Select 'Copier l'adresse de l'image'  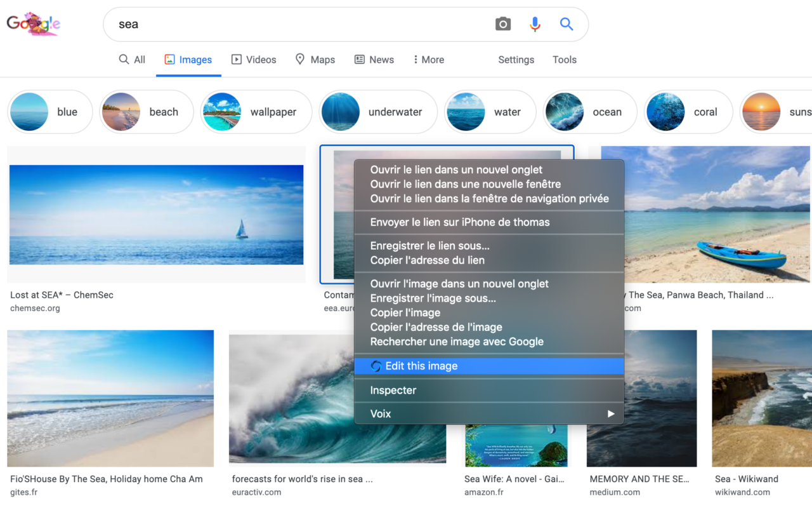[489, 327]
